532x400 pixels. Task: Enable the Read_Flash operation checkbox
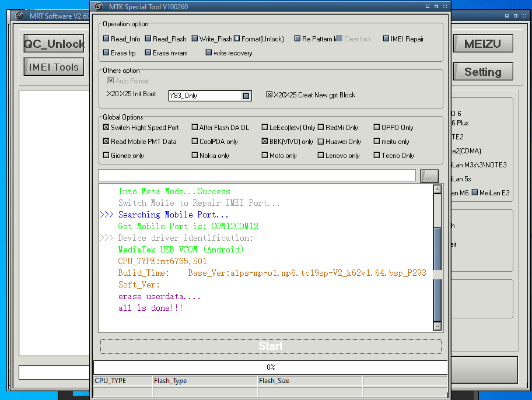click(148, 38)
